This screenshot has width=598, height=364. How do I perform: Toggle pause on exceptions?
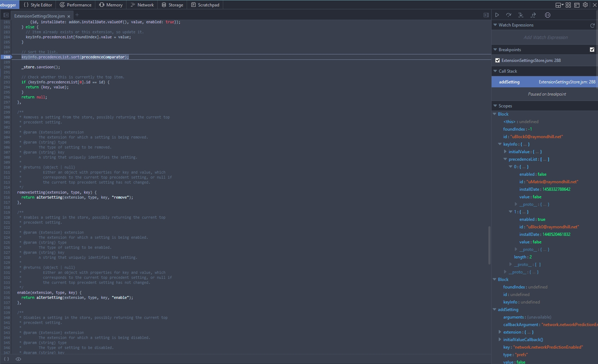pos(547,15)
